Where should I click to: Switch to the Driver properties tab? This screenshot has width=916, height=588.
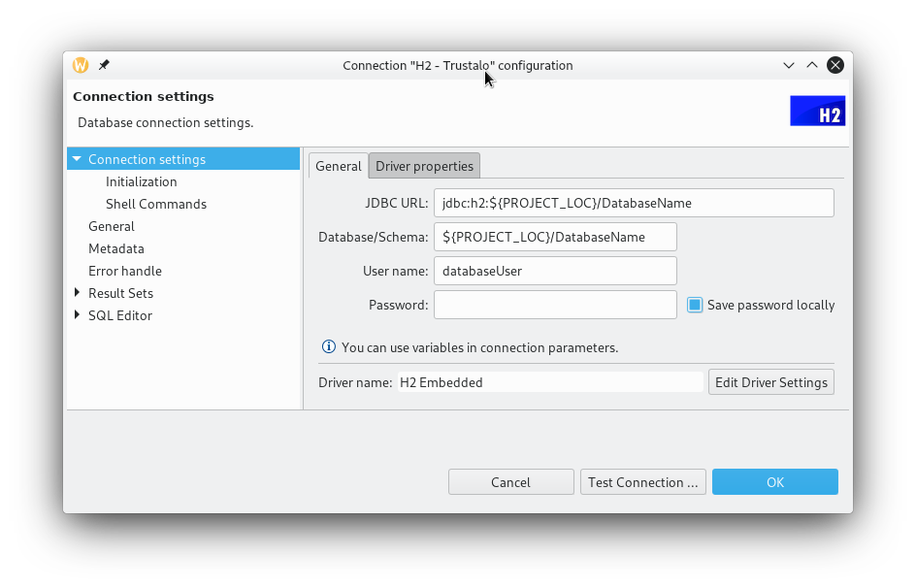(x=424, y=166)
